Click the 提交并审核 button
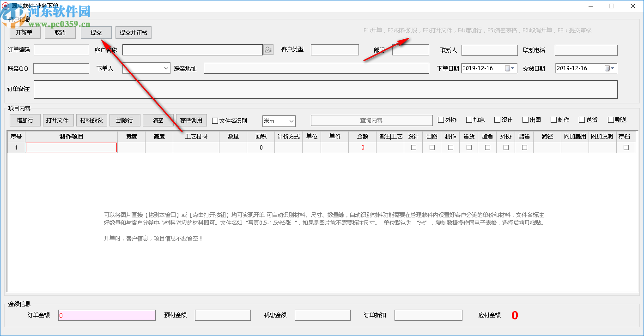 click(x=133, y=32)
